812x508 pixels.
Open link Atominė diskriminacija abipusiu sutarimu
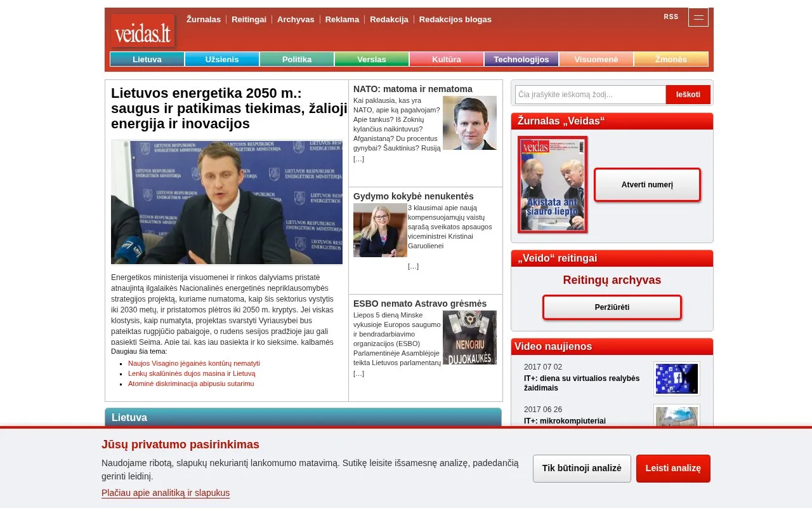[x=191, y=384]
